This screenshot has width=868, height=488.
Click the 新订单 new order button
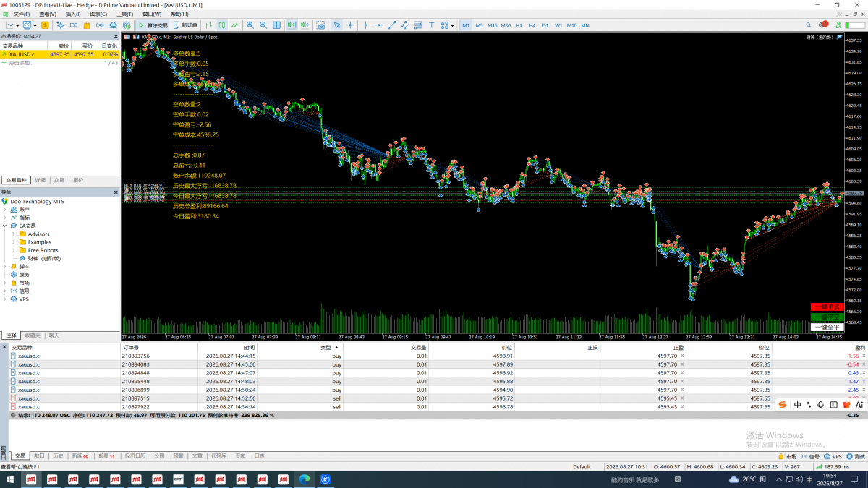[185, 25]
